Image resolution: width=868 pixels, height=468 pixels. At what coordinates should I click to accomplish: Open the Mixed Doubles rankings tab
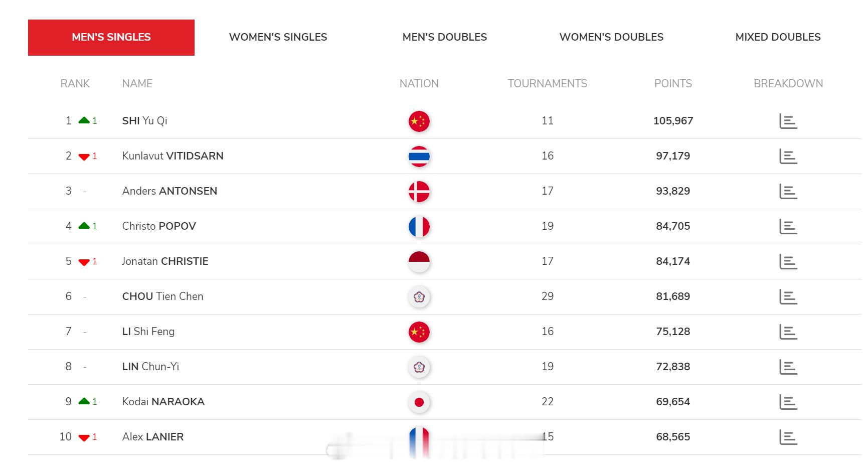coord(778,37)
